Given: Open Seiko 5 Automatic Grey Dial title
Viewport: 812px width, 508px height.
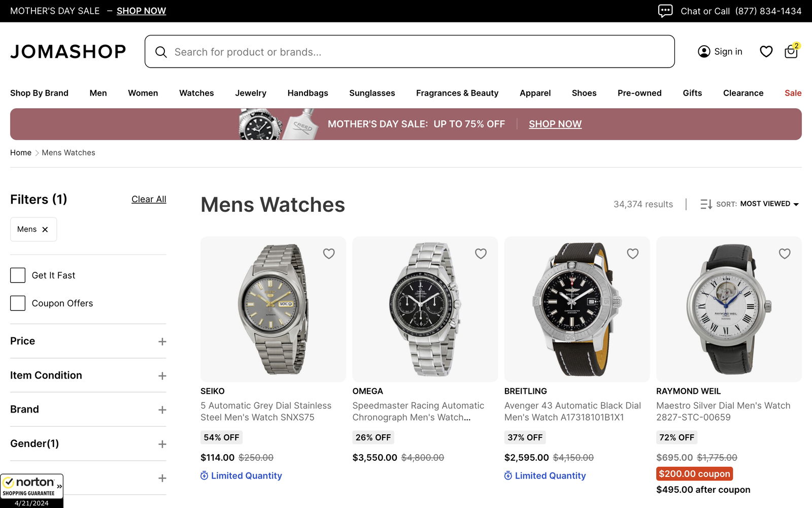Looking at the screenshot, I should 266,411.
